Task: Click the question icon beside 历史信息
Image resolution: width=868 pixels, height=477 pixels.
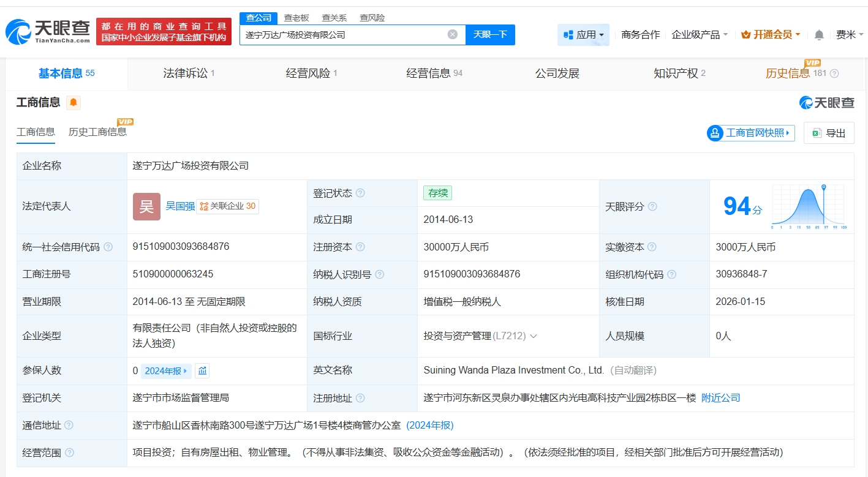Action: tap(834, 73)
